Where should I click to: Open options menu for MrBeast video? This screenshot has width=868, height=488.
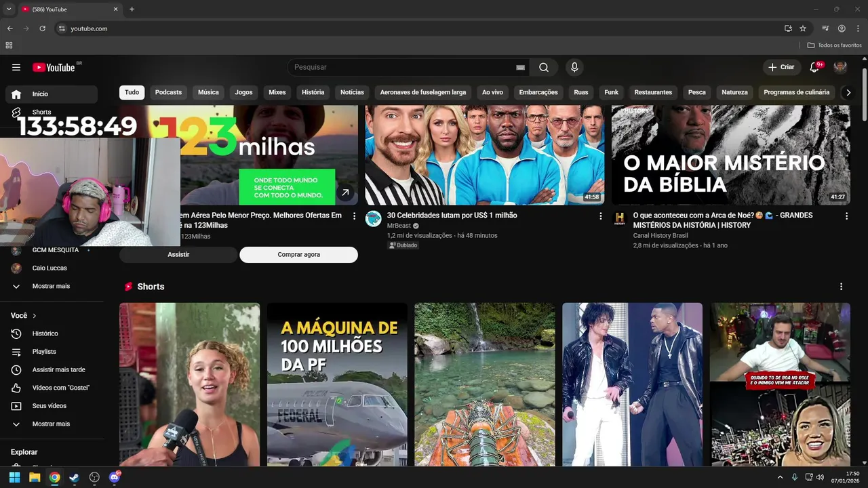pyautogui.click(x=600, y=216)
